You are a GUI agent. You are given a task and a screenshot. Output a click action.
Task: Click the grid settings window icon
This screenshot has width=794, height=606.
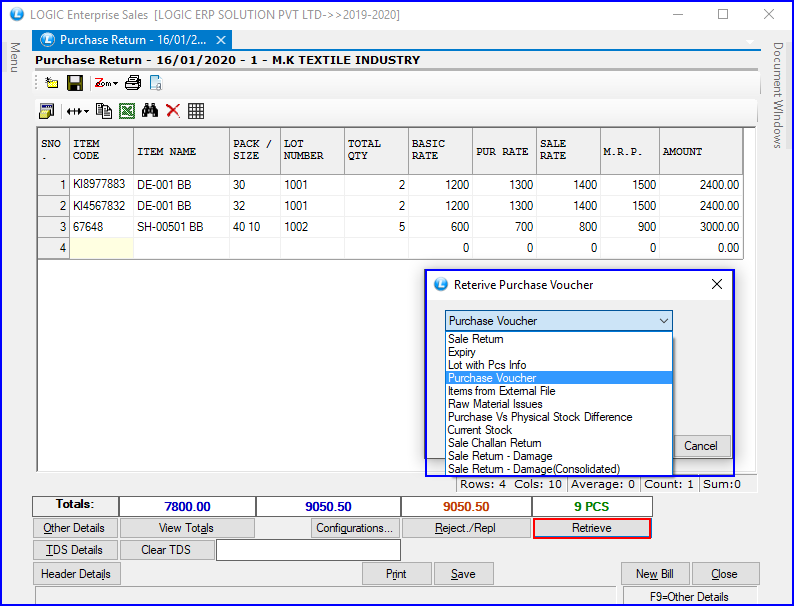[47, 111]
